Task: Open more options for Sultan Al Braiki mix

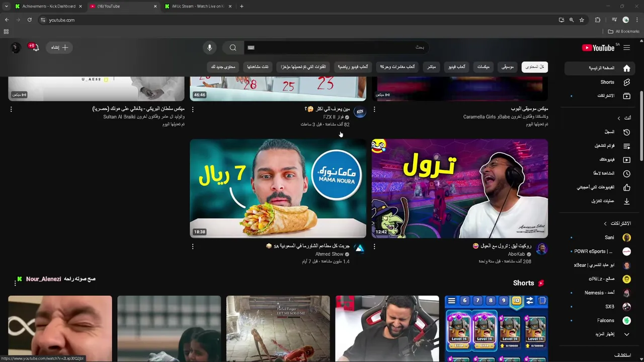Action: click(11, 109)
